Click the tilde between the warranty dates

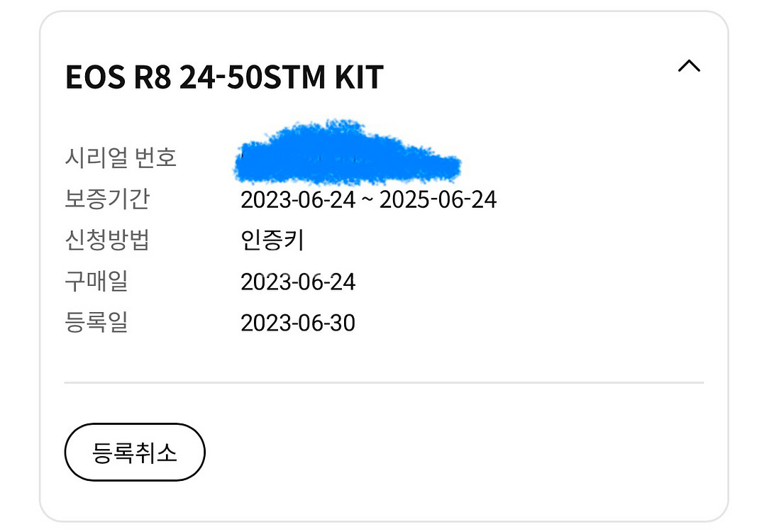click(x=367, y=201)
